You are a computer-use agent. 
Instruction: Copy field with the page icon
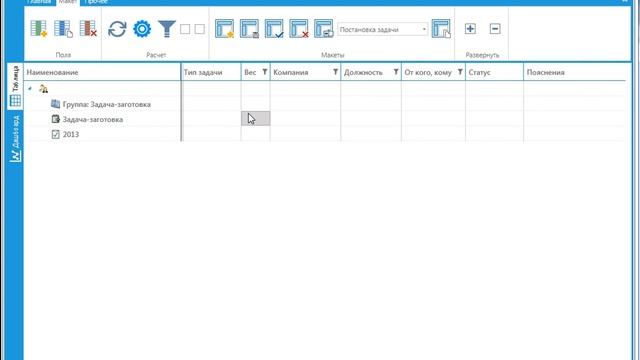pos(63,29)
